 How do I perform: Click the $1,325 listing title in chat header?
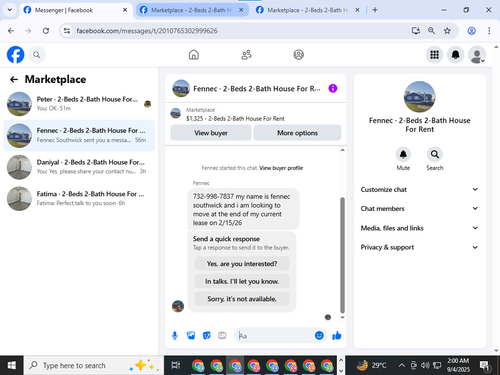pos(235,119)
